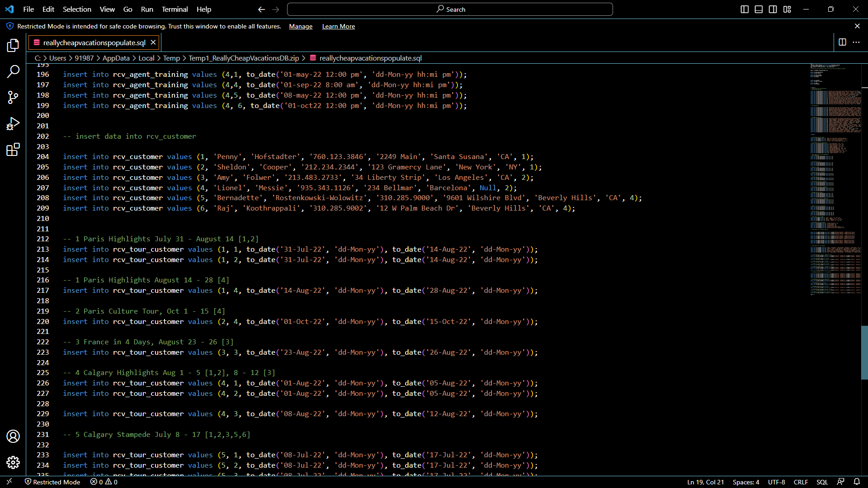Viewport: 868px width, 488px height.
Task: Open the Explorer view icon
Action: pyautogui.click(x=13, y=45)
